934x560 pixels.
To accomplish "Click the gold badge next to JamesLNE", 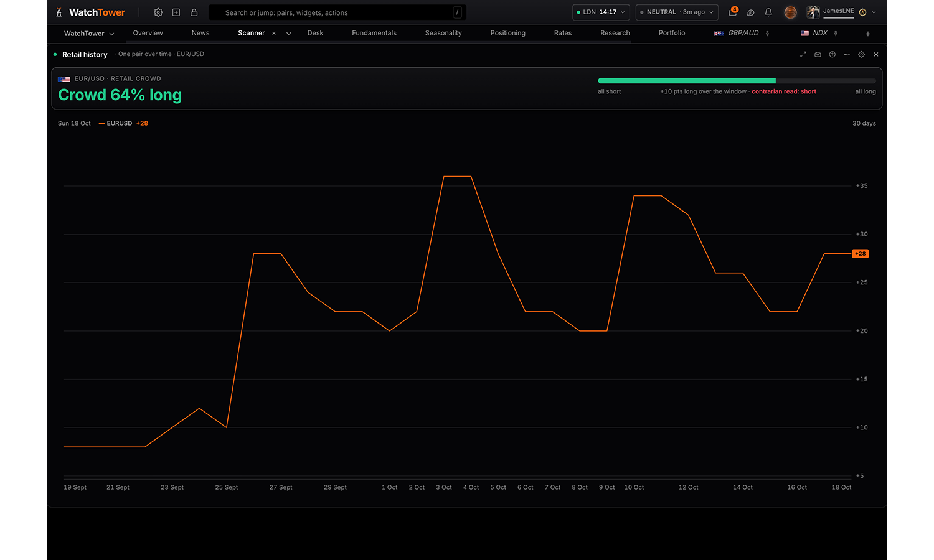I will click(862, 12).
